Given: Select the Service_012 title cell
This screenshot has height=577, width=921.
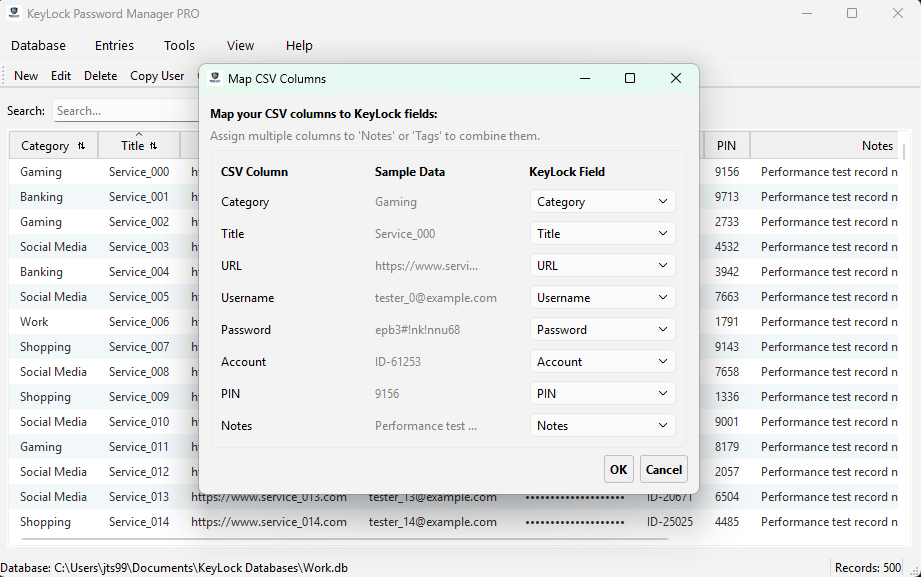Looking at the screenshot, I should 139,472.
